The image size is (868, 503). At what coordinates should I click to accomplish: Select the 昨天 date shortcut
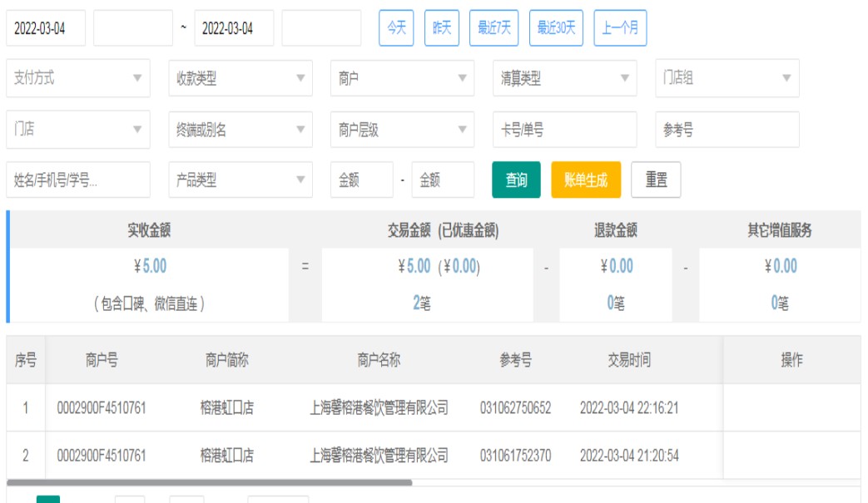tap(442, 28)
